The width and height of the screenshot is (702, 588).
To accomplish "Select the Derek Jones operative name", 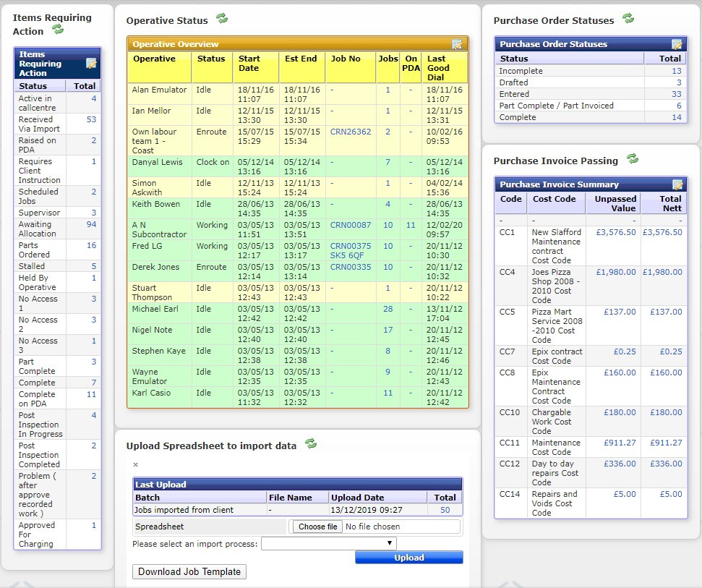I will click(x=155, y=267).
